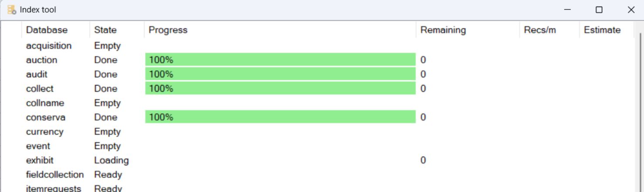This screenshot has height=192, width=644.
Task: Click the Remaining column header
Action: pyautogui.click(x=443, y=30)
